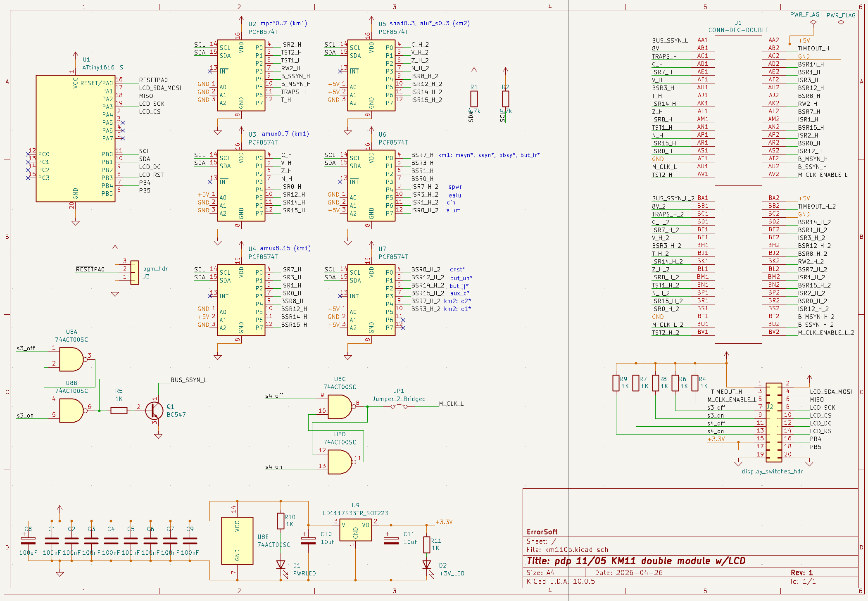
Task: Click the R5 1K resistor symbol
Action: [x=119, y=411]
